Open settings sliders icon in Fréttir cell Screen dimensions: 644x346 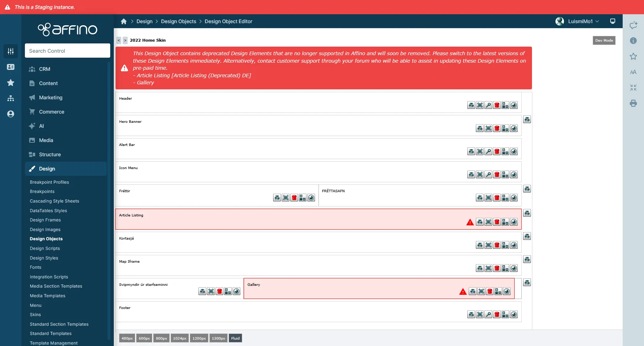(x=277, y=198)
